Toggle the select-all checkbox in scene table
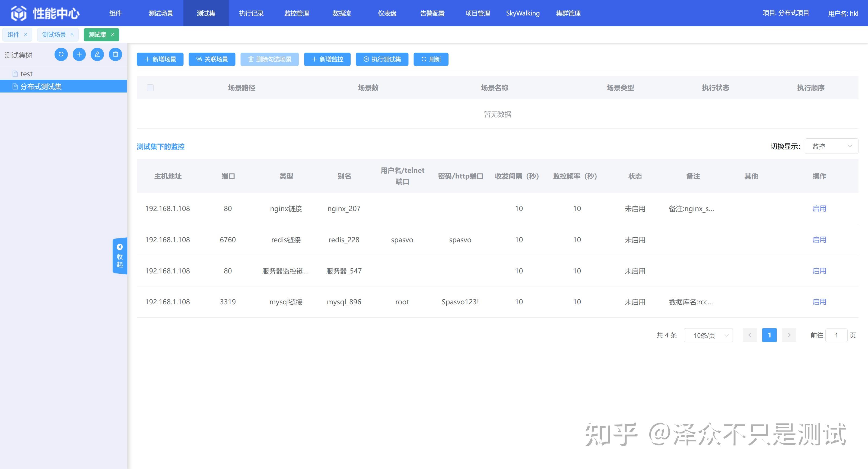Image resolution: width=868 pixels, height=469 pixels. click(150, 88)
